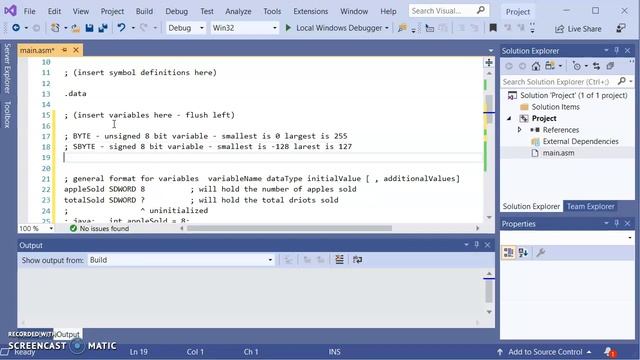Screen dimensions: 640x360
Task: Collapse the Project node in Solution Explorer
Action: coord(509,118)
